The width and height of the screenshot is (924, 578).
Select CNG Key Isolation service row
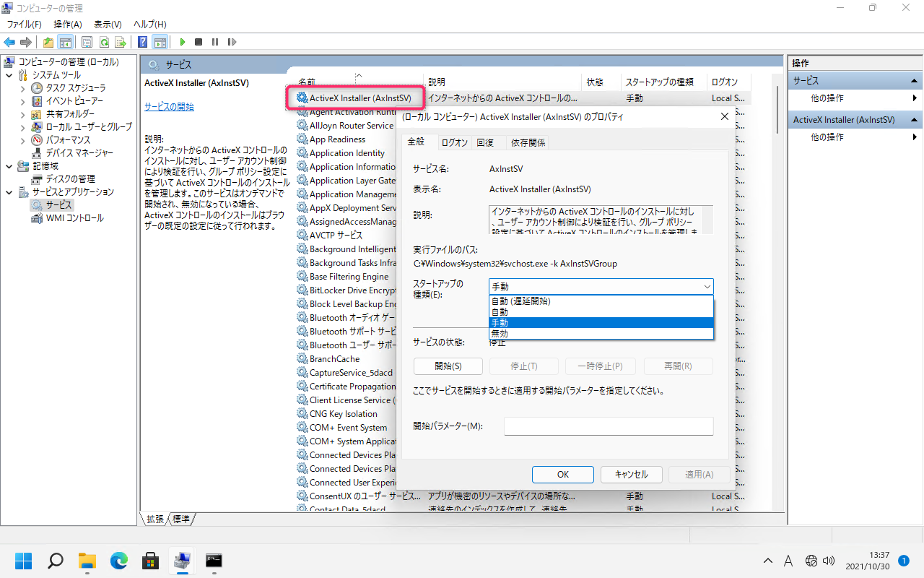click(x=344, y=414)
